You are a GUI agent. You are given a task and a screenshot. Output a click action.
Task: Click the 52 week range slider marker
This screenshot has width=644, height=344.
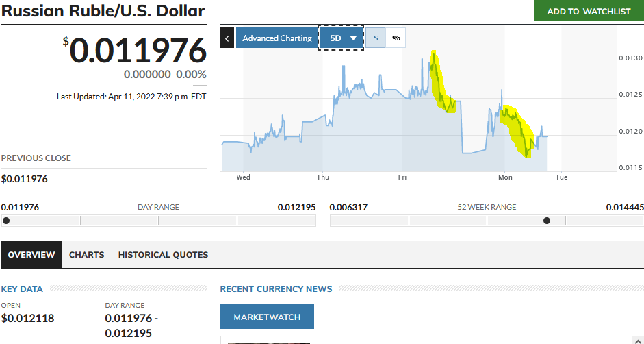coord(547,221)
